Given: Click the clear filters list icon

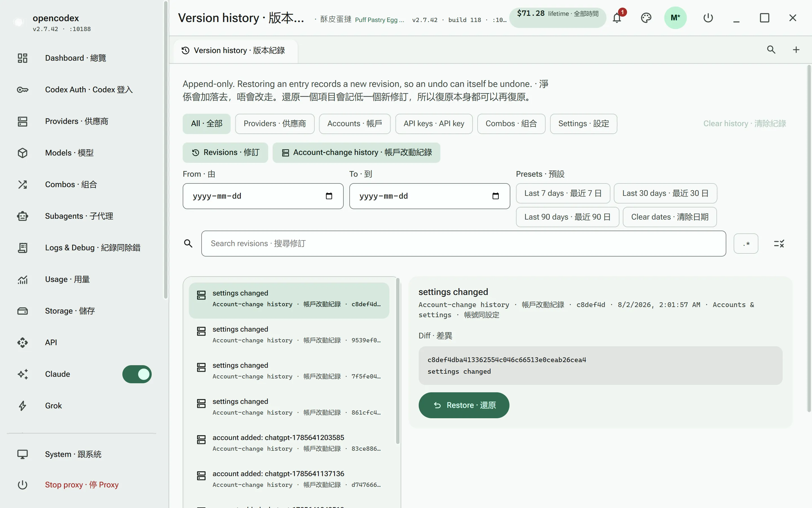Looking at the screenshot, I should point(779,244).
